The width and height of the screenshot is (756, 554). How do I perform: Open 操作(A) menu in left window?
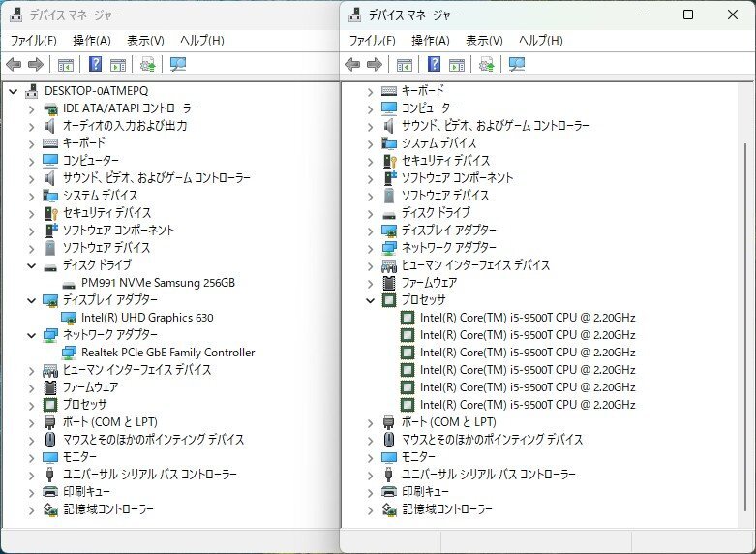click(x=92, y=41)
